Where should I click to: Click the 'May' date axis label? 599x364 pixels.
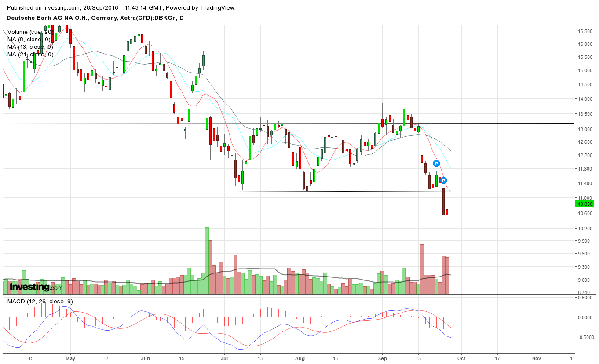point(70,358)
